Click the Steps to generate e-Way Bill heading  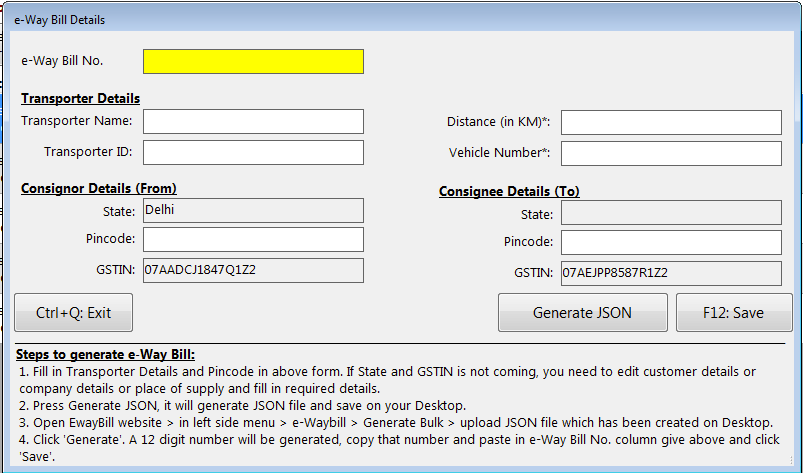click(x=105, y=355)
